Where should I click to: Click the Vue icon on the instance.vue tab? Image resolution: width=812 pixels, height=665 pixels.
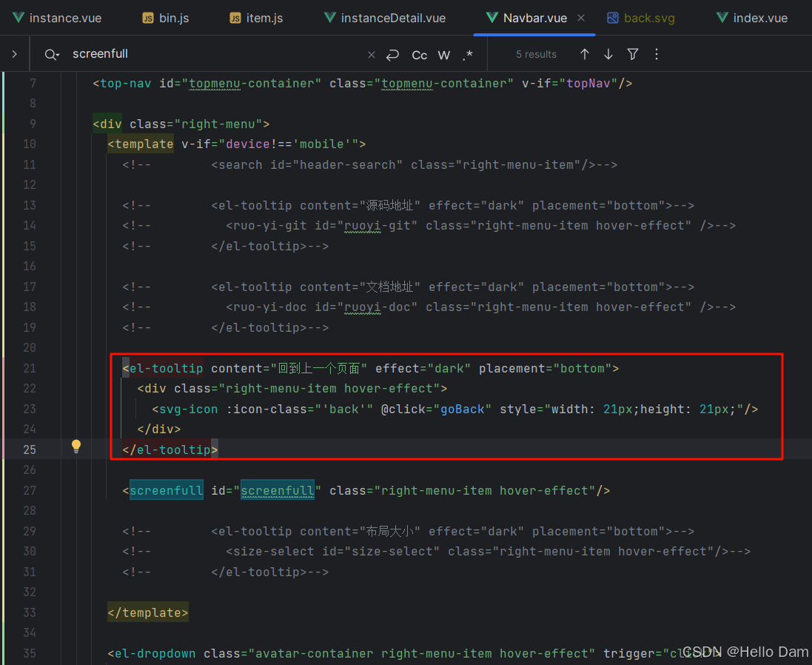18,18
